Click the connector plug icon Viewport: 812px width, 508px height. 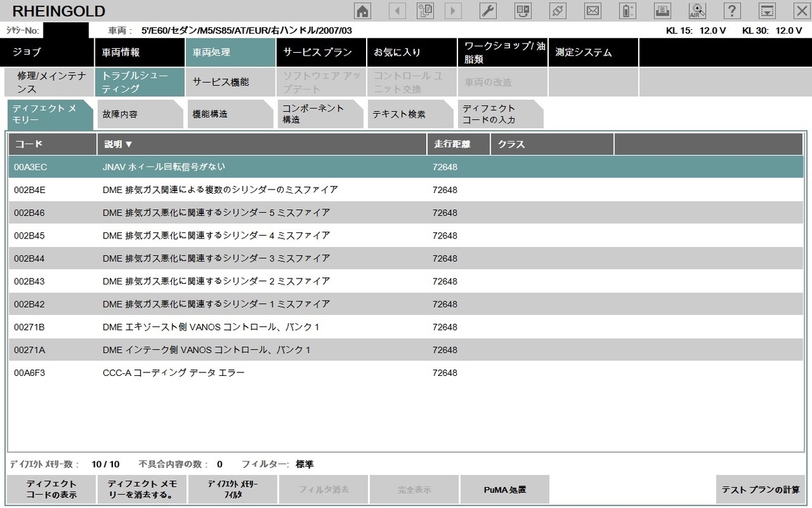[x=558, y=10]
